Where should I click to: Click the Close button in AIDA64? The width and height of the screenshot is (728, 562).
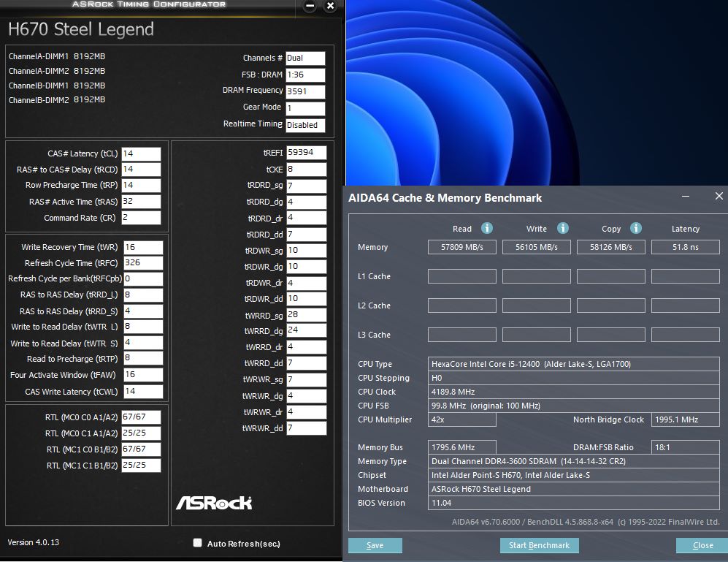(702, 545)
